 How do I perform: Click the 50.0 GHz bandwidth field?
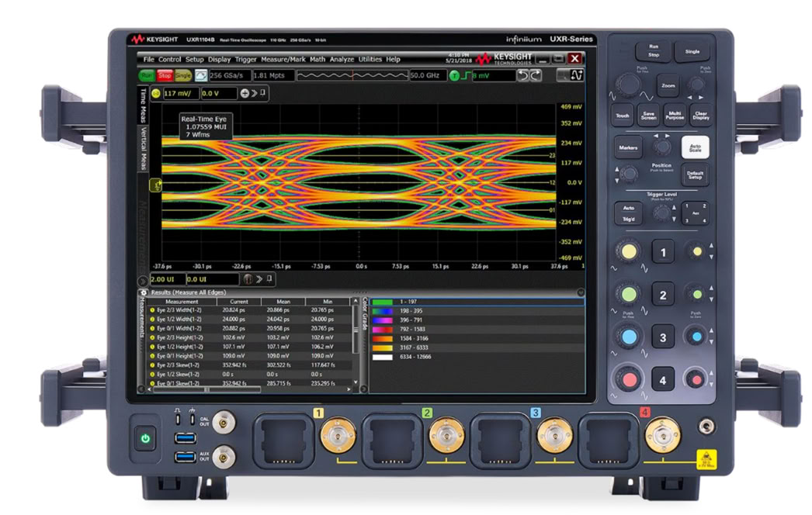(428, 75)
